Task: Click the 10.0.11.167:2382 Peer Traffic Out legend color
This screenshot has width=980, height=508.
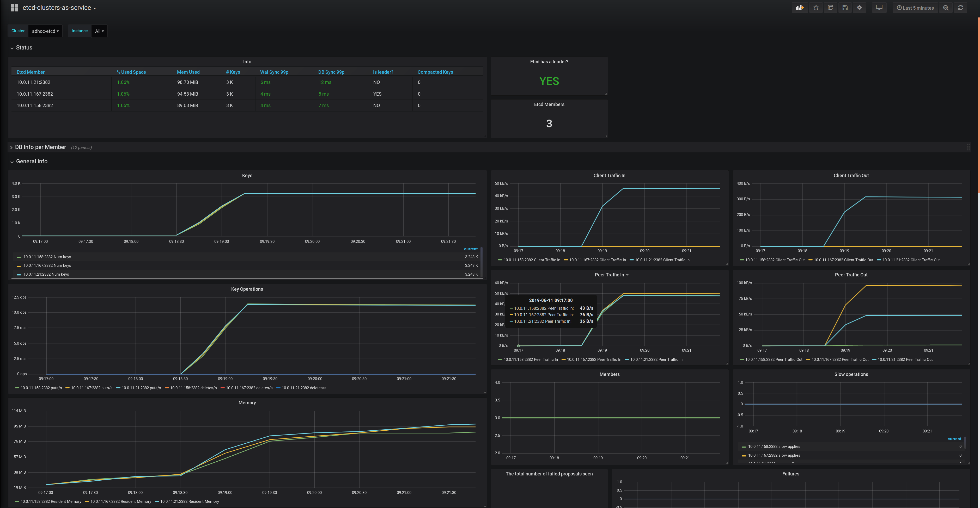Action: (x=808, y=360)
